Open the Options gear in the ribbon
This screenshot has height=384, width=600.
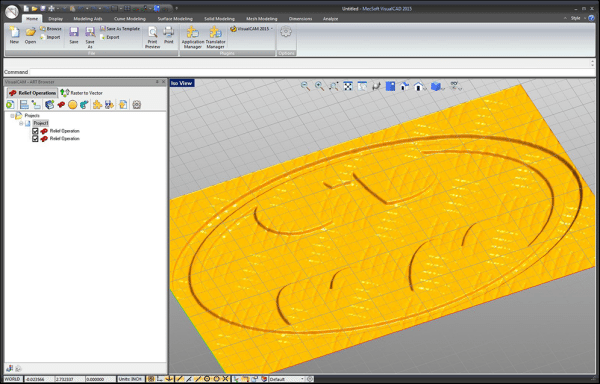coord(286,32)
